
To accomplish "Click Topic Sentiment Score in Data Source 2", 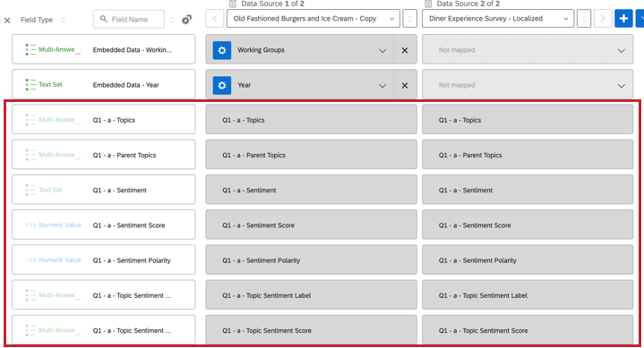I will pyautogui.click(x=528, y=329).
